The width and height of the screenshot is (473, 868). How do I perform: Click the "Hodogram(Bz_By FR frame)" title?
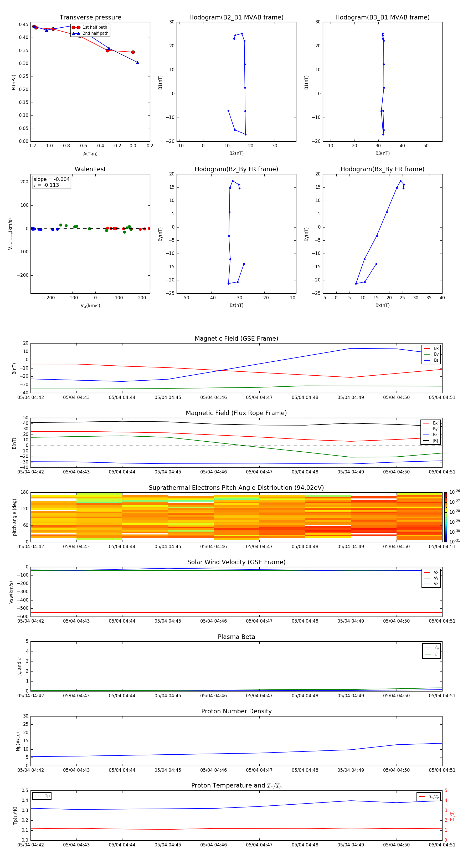[x=236, y=169]
